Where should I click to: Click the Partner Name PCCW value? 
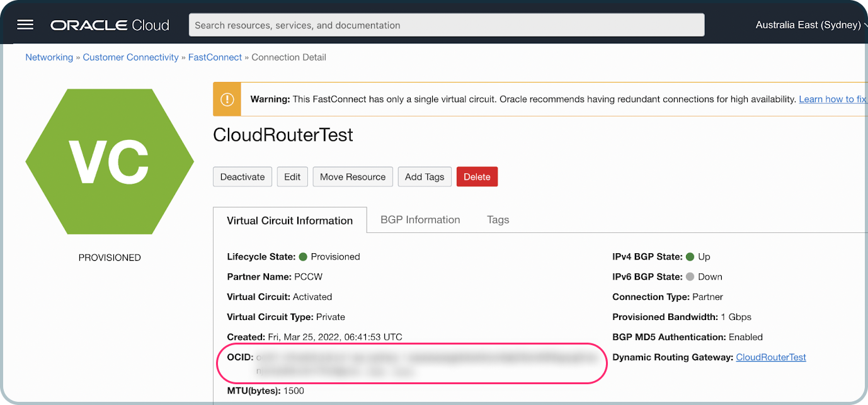(x=308, y=277)
